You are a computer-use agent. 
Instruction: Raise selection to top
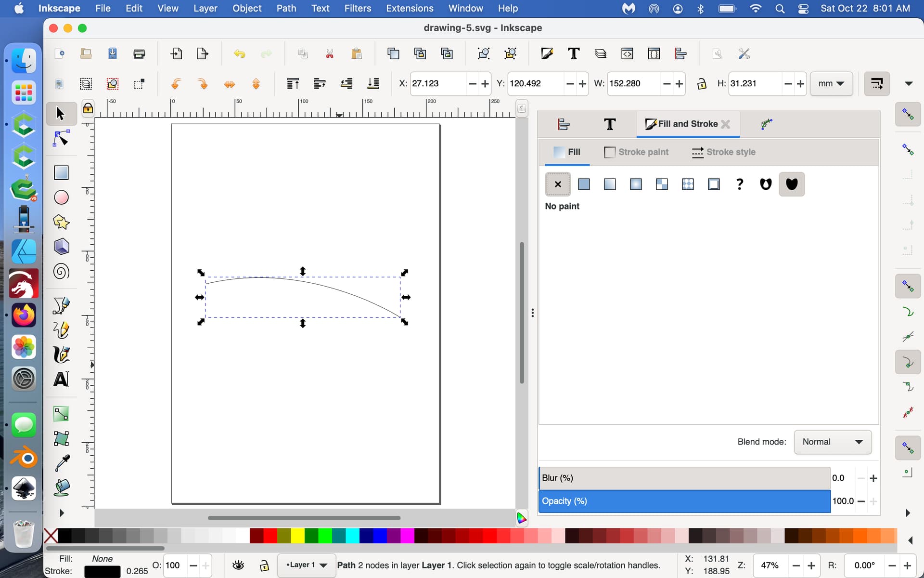click(x=293, y=84)
